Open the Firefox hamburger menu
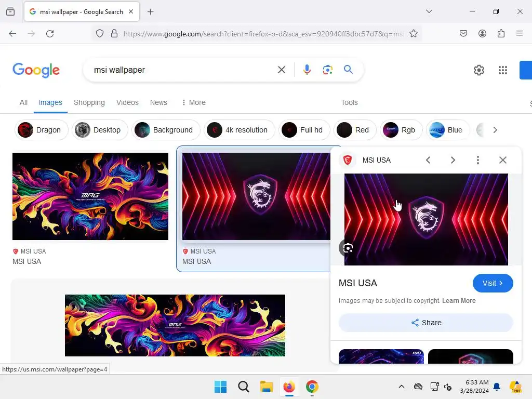 (x=519, y=33)
